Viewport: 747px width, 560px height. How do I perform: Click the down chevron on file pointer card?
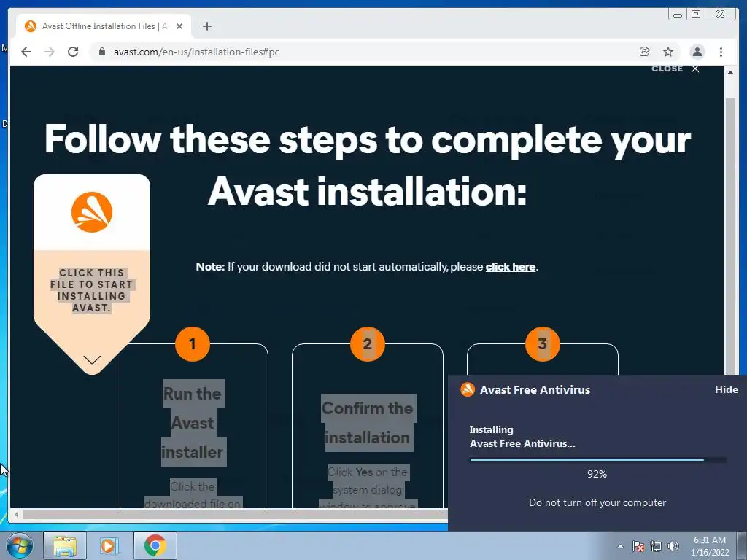click(x=92, y=359)
